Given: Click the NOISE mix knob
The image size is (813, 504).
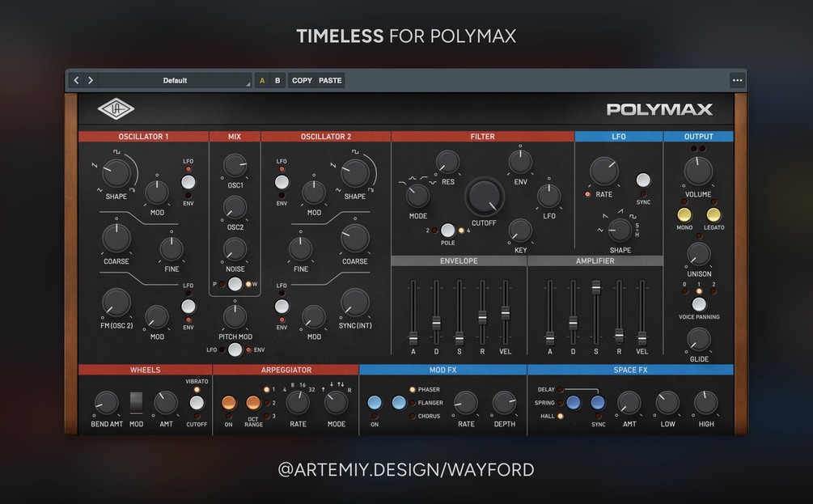Looking at the screenshot, I should [235, 249].
